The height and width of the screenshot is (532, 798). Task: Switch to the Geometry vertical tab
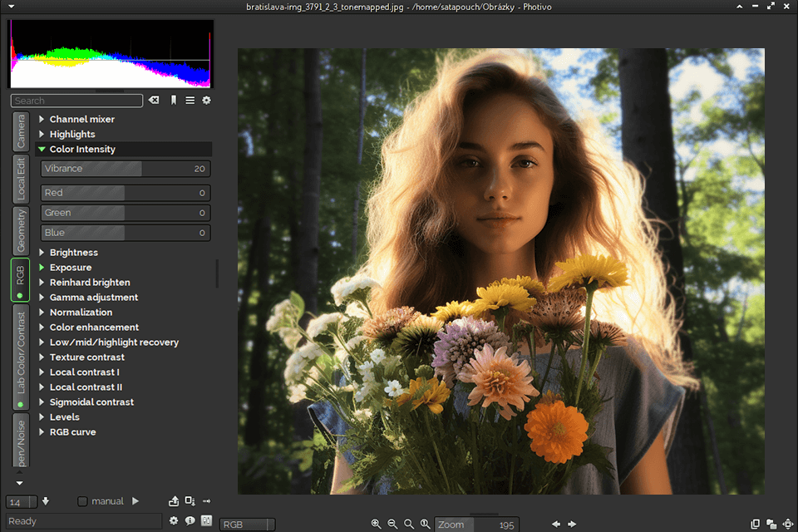[x=20, y=230]
